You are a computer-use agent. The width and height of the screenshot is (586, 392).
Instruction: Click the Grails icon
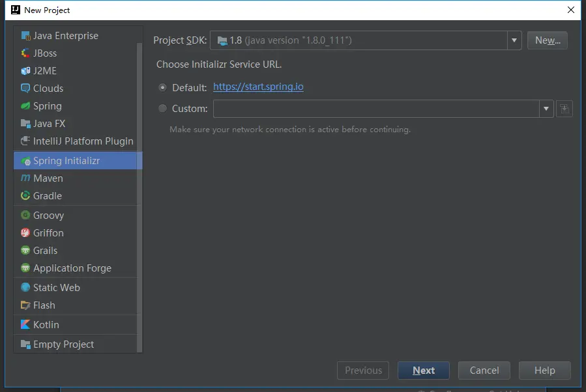pos(25,251)
